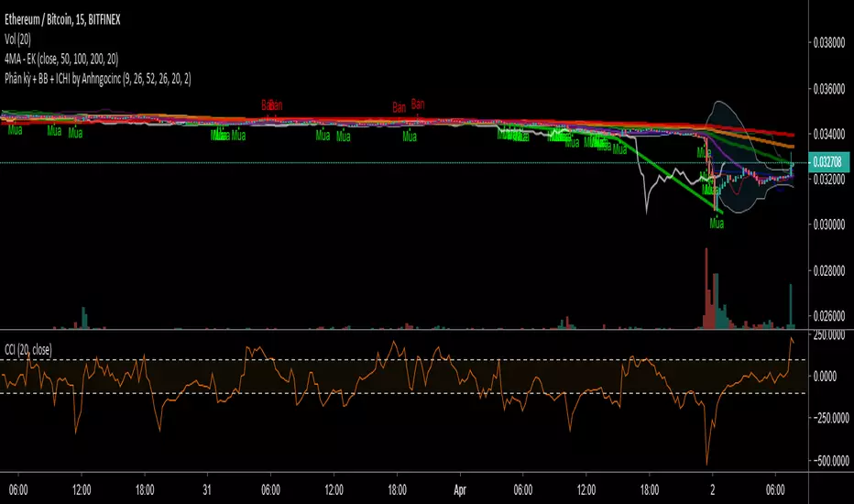Image resolution: width=854 pixels, height=504 pixels.
Task: Select -500.0000 on the CCI scale
Action: coord(830,461)
